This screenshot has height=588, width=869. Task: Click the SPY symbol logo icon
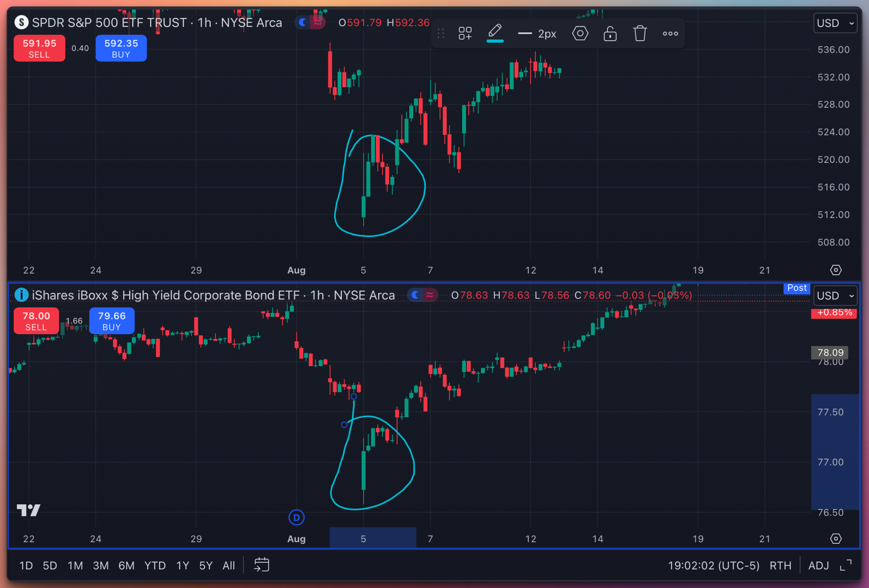coord(22,22)
